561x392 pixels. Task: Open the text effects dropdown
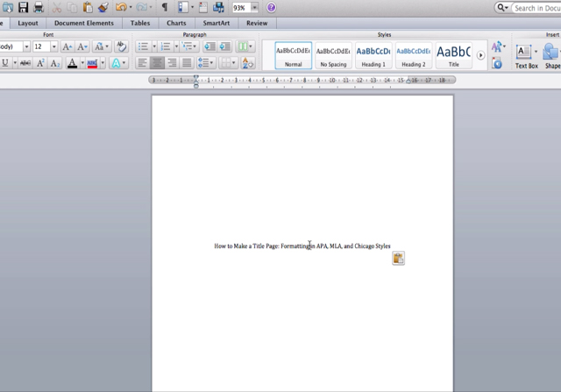click(118, 63)
